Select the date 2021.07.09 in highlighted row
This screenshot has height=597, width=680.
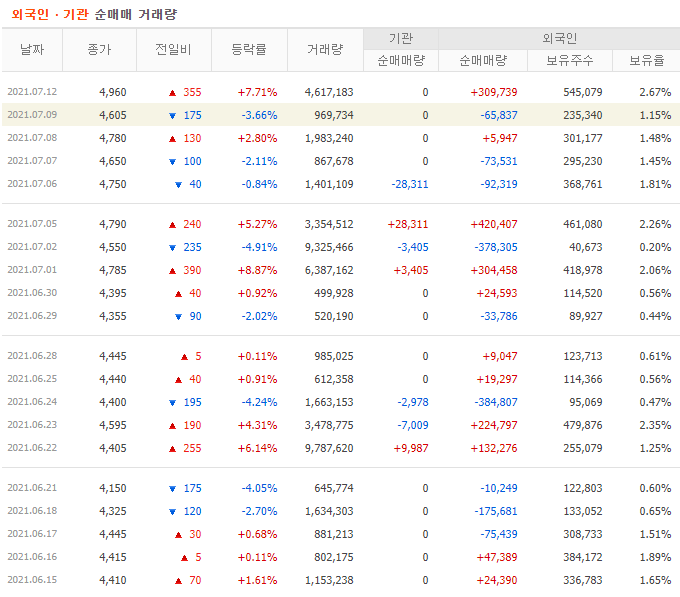point(32,115)
